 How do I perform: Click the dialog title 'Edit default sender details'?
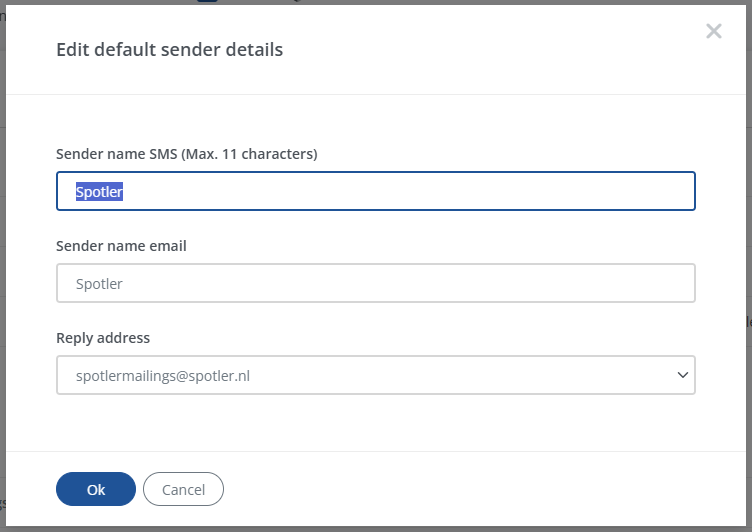tap(169, 49)
